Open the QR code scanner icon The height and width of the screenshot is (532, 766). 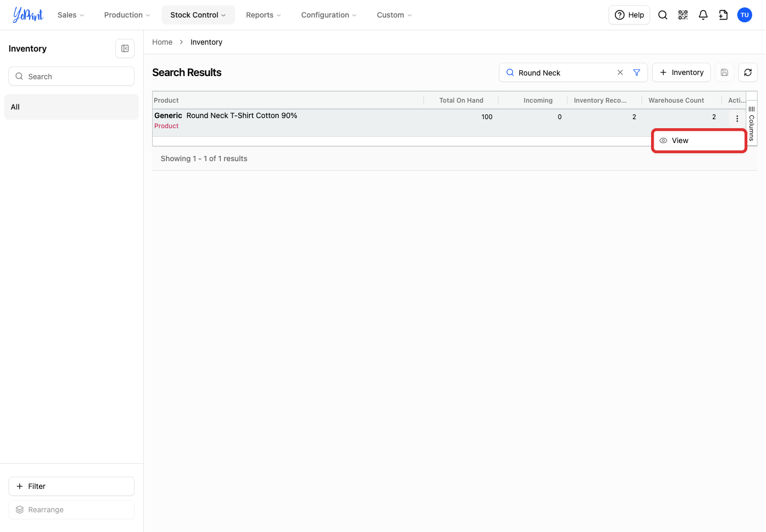click(683, 15)
